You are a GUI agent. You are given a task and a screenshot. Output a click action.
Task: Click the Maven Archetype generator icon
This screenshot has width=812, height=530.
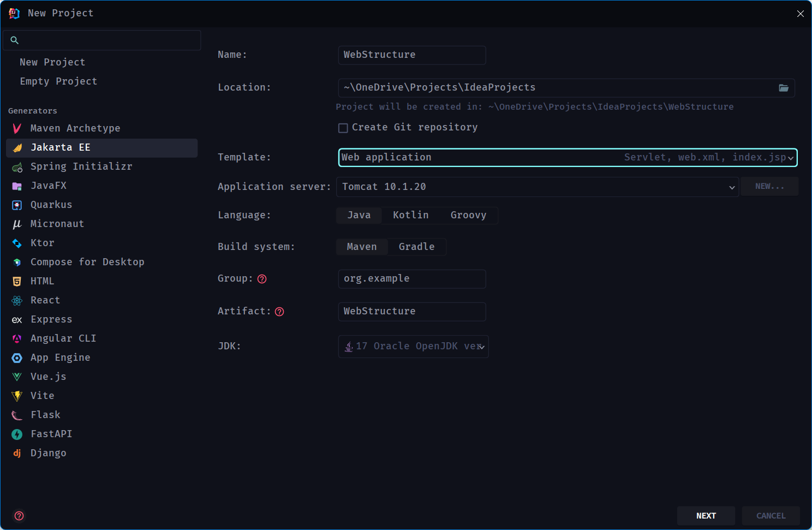point(17,128)
